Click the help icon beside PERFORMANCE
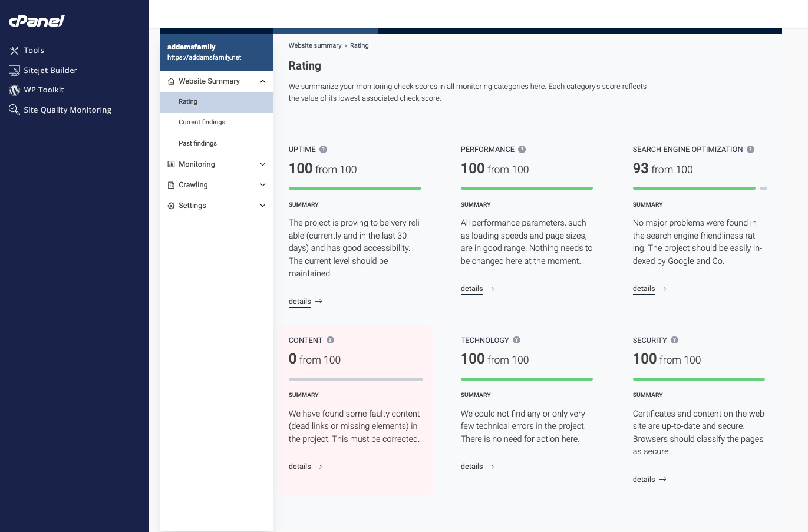 tap(522, 150)
